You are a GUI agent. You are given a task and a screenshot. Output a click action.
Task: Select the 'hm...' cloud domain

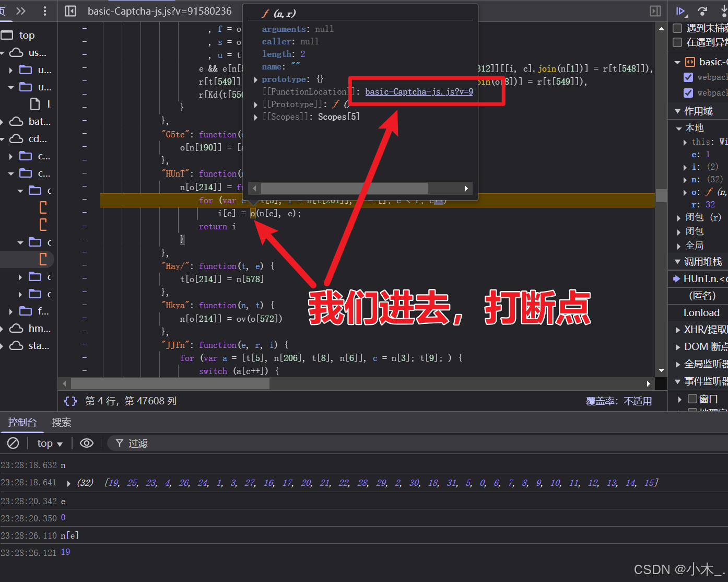(31, 328)
